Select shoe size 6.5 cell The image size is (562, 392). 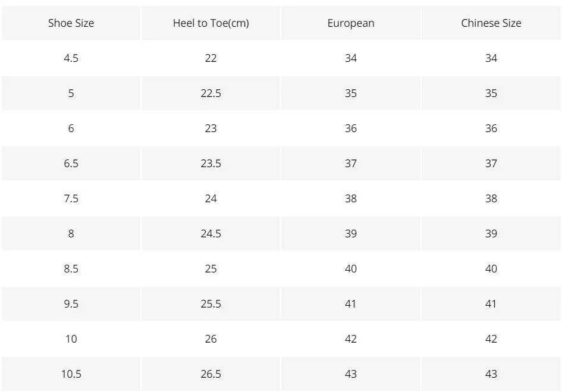71,164
